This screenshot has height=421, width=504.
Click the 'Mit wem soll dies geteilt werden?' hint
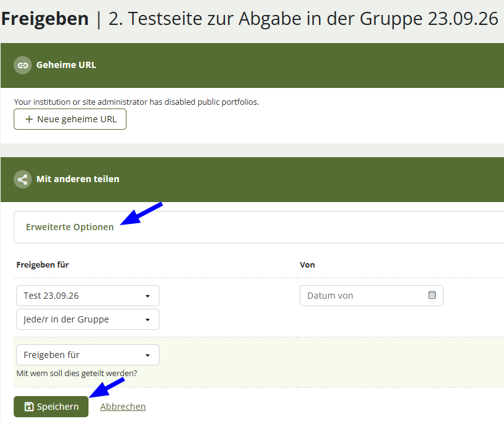click(77, 374)
